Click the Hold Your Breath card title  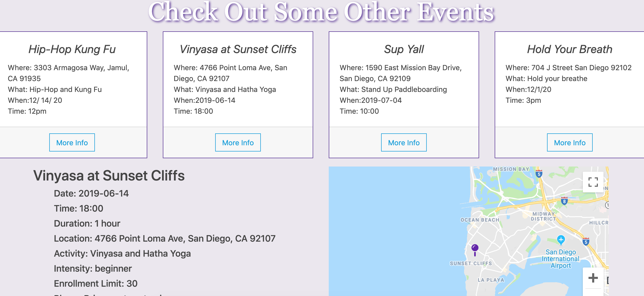click(x=570, y=49)
